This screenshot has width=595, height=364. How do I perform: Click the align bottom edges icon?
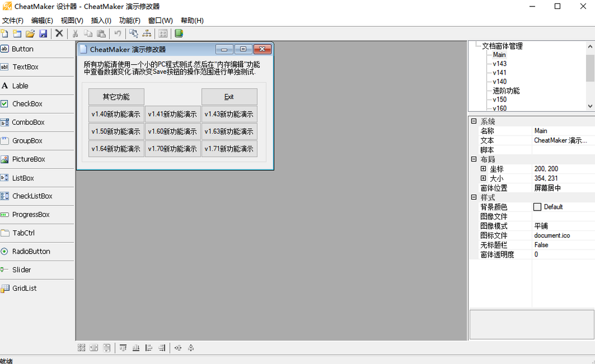[x=136, y=348]
